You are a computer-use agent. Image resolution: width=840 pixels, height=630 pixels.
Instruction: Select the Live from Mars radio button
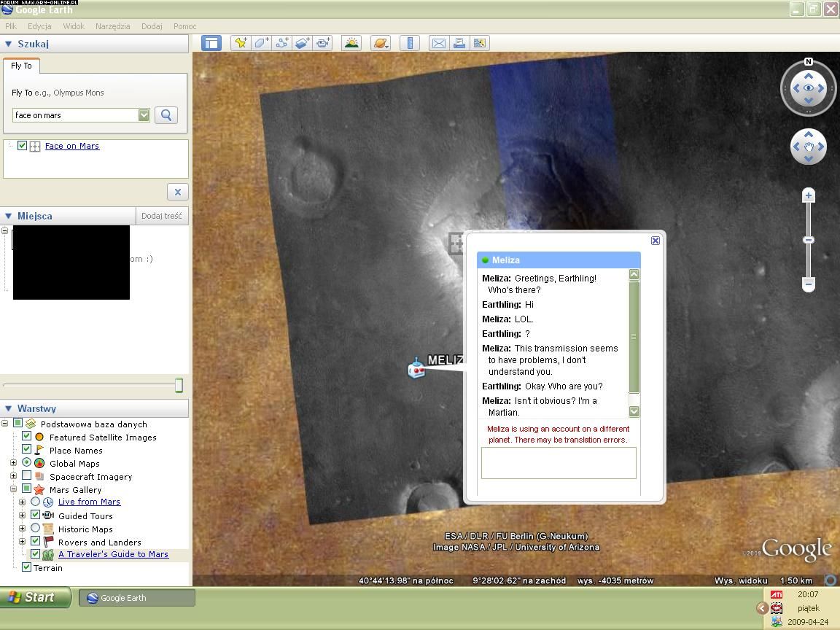click(x=35, y=502)
